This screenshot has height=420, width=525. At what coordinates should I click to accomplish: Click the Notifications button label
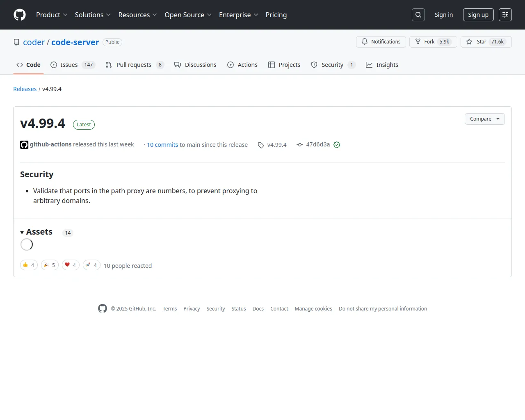386,42
